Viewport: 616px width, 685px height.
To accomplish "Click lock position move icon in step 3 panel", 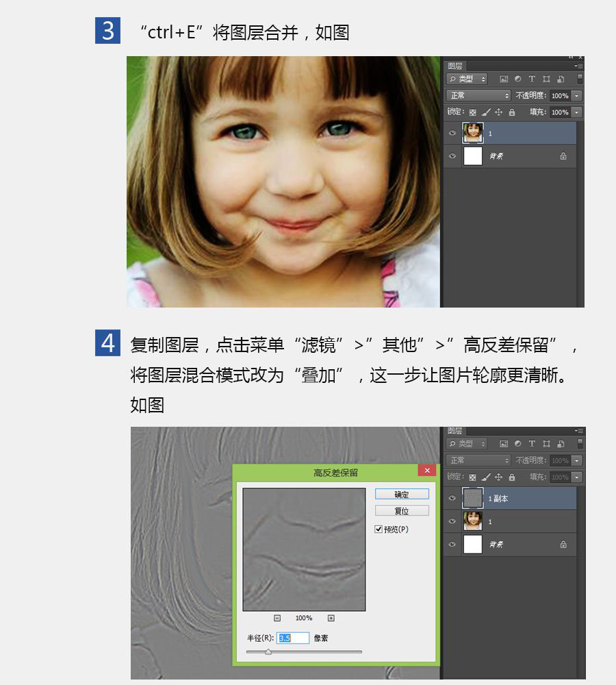I will click(x=498, y=112).
